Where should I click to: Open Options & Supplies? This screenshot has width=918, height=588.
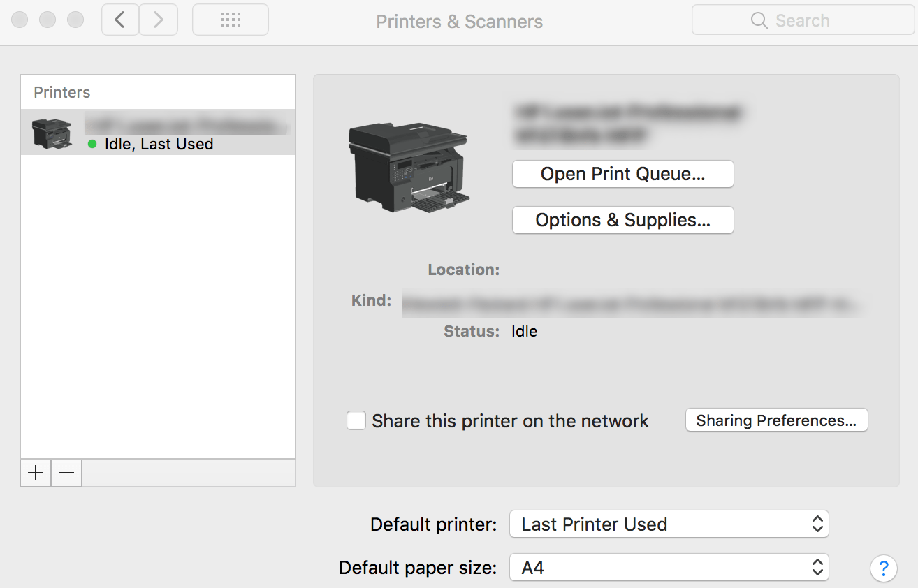pyautogui.click(x=622, y=220)
